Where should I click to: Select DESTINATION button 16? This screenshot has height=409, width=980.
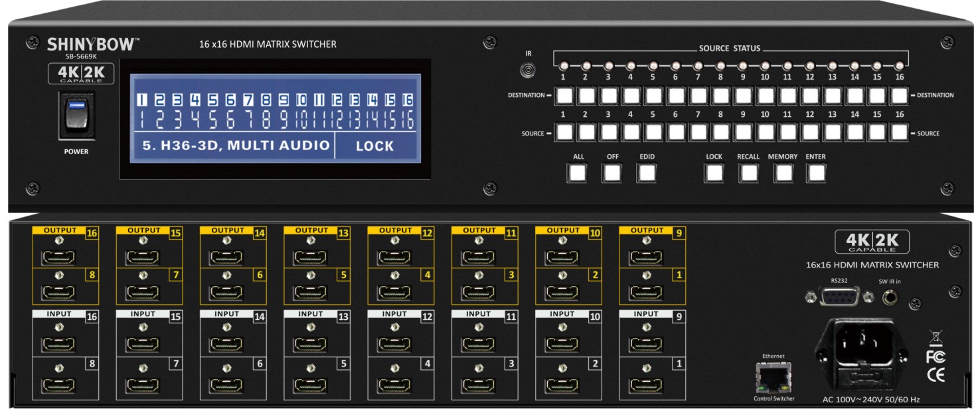pos(899,96)
